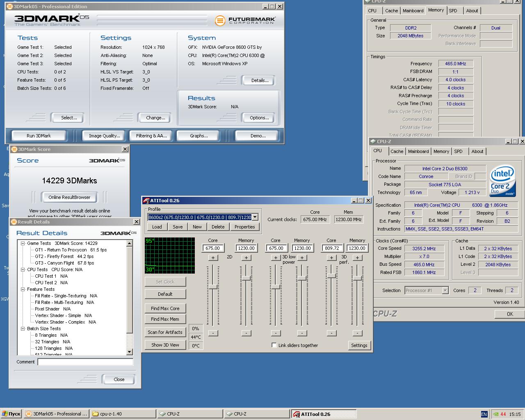Decrease 3D perf Memory with minus button
Image resolution: width=525 pixels, height=420 pixels.
coord(357,333)
